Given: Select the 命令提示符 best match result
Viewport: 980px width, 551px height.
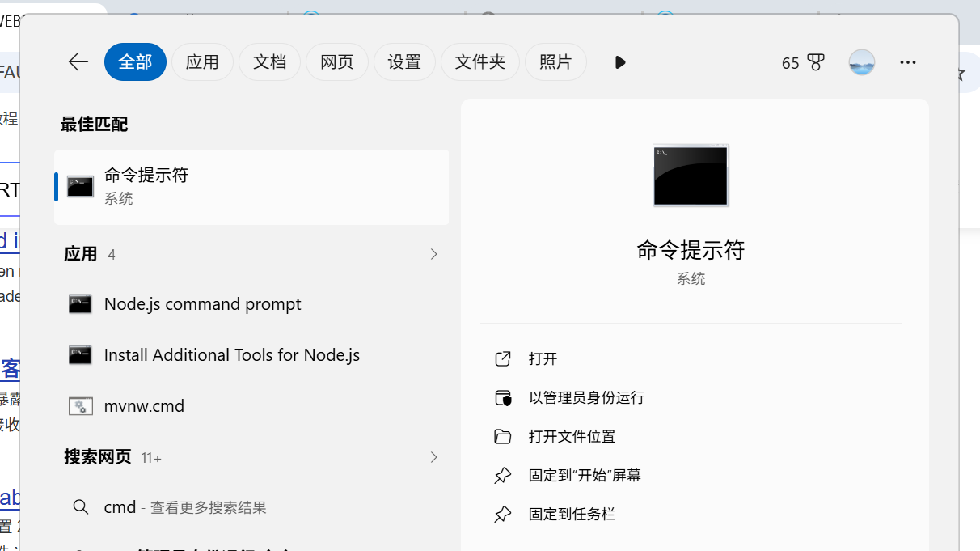Looking at the screenshot, I should pos(251,187).
